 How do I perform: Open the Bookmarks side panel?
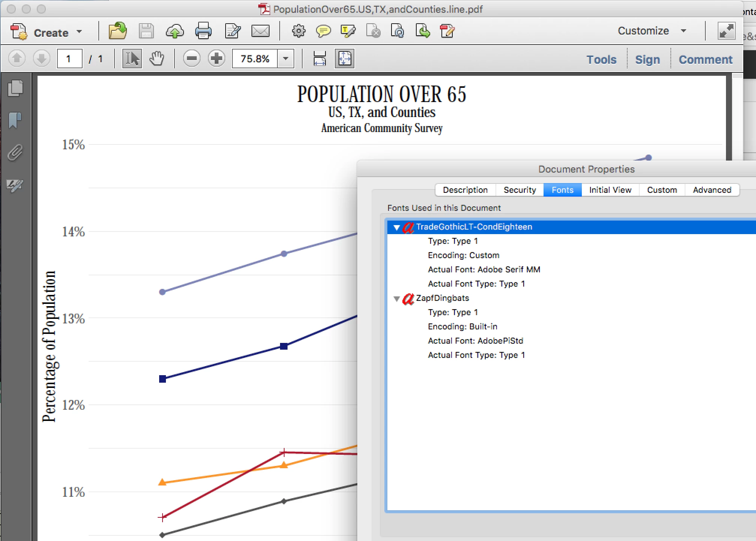click(x=15, y=120)
